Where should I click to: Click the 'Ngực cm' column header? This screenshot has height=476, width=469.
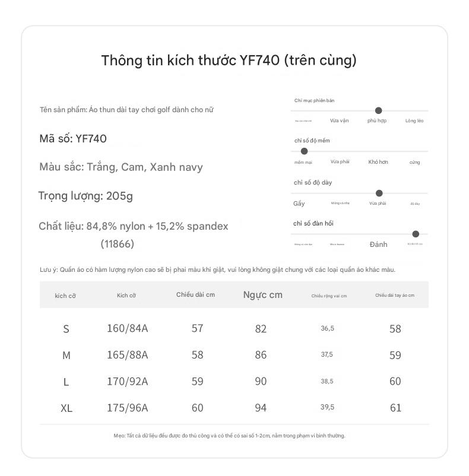262,295
